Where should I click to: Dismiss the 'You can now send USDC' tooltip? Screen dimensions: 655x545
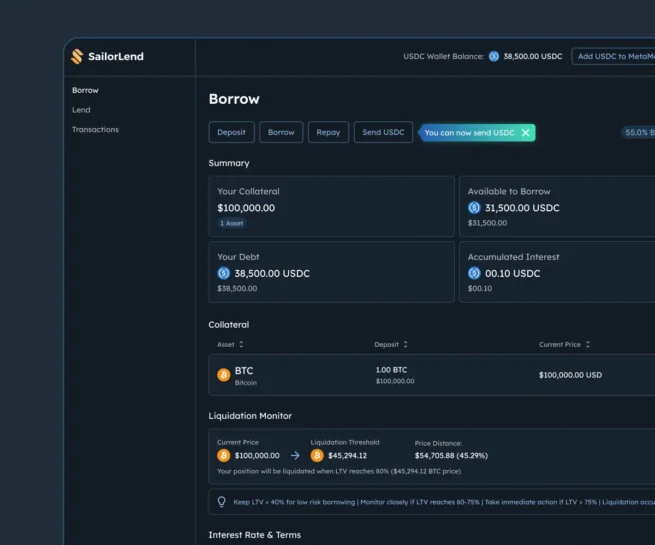point(526,132)
